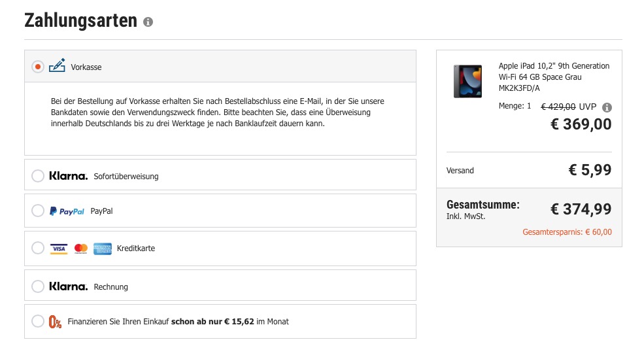The width and height of the screenshot is (644, 359).
Task: Select the Kreditkarte radio button
Action: coord(38,248)
